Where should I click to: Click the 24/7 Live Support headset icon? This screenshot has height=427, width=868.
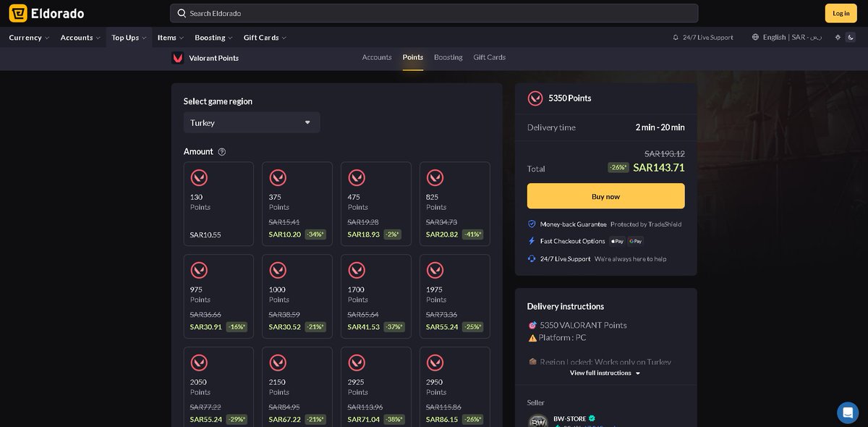[x=532, y=258]
